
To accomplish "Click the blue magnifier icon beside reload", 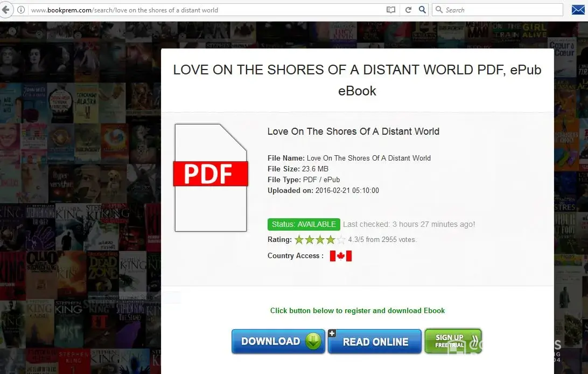I will (x=422, y=10).
